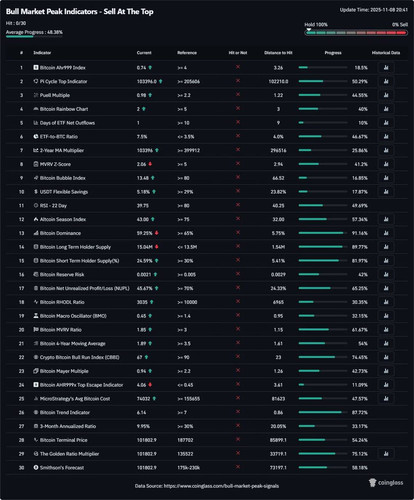This screenshot has height=500, width=414.
Task: Open historical data for Bitcoin RHODL Ratio
Action: (x=386, y=302)
